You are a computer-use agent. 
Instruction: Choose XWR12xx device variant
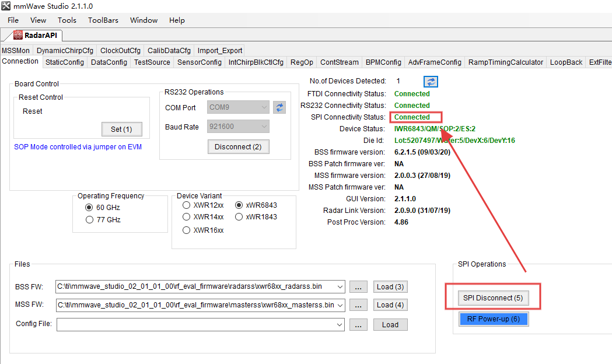pyautogui.click(x=187, y=205)
